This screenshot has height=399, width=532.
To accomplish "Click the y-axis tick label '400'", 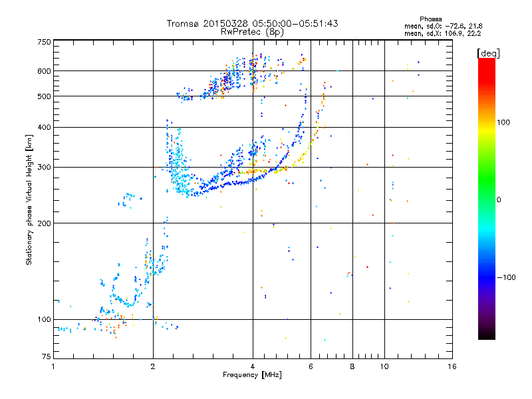I will tap(44, 127).
